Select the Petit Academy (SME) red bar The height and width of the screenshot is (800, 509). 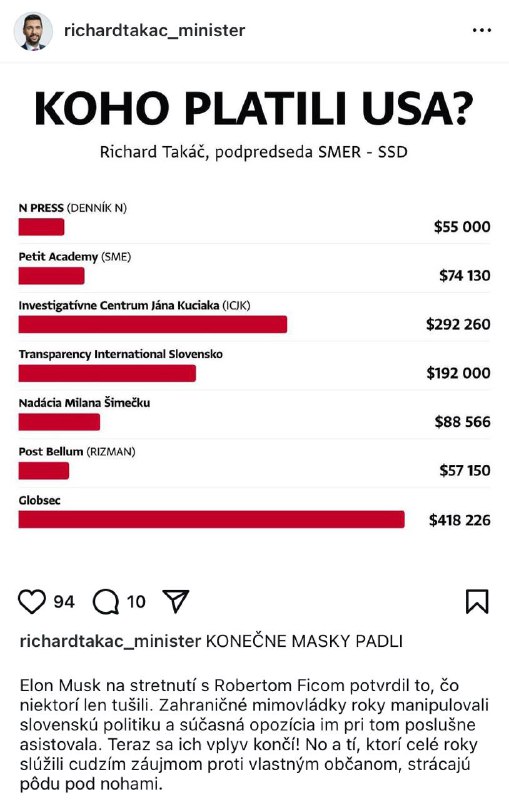(52, 276)
